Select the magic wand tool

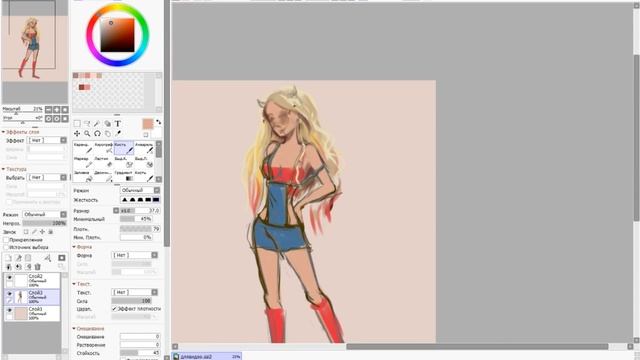click(x=97, y=123)
